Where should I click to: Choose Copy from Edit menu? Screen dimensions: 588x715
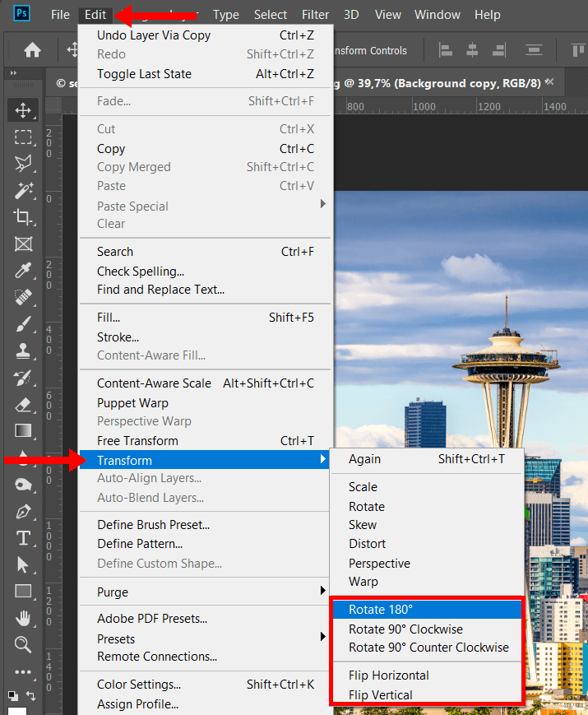pyautogui.click(x=205, y=149)
